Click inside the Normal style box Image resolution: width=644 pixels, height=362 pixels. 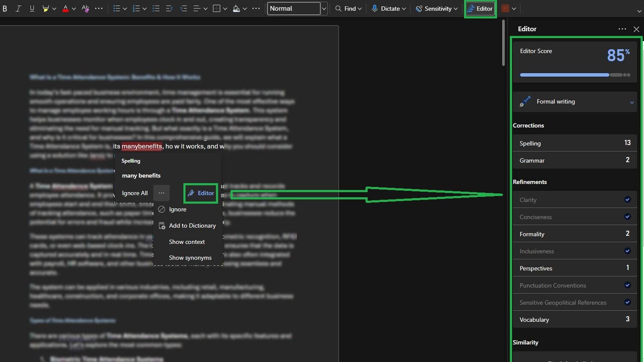pos(294,9)
